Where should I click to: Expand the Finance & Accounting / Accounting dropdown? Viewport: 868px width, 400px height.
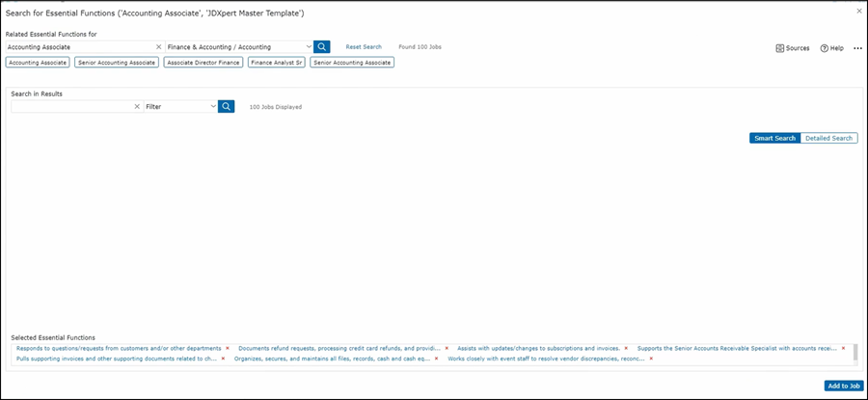click(x=309, y=46)
